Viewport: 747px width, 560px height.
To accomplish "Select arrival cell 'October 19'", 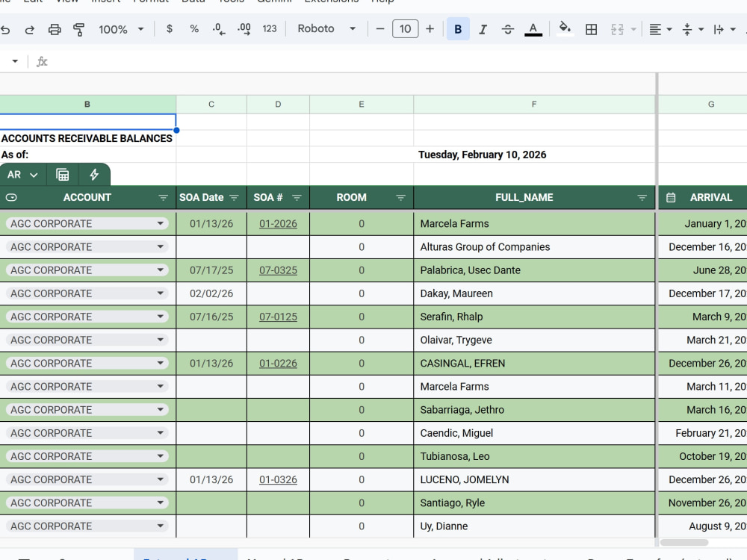I will point(703,456).
